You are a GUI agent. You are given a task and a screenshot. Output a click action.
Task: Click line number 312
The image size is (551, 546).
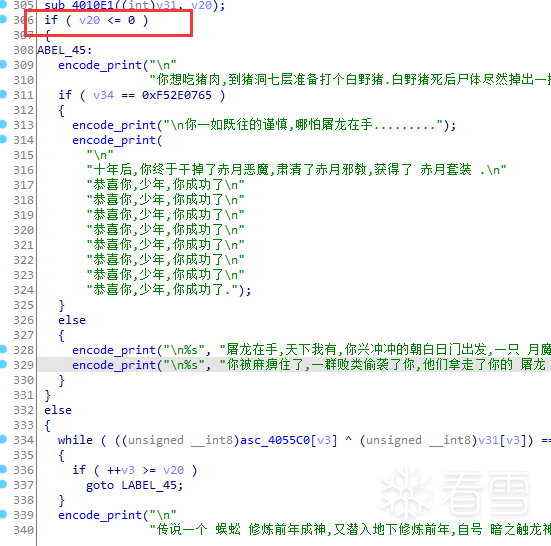(23, 110)
